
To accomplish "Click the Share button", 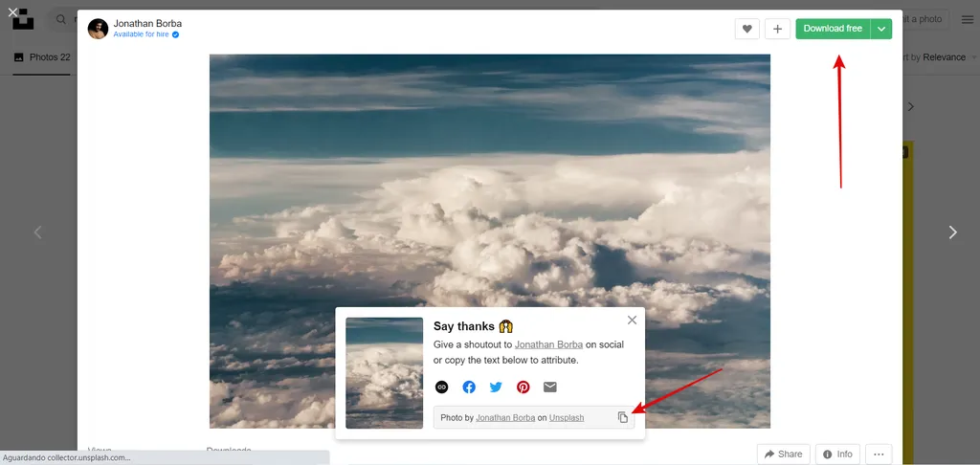I will coord(784,454).
